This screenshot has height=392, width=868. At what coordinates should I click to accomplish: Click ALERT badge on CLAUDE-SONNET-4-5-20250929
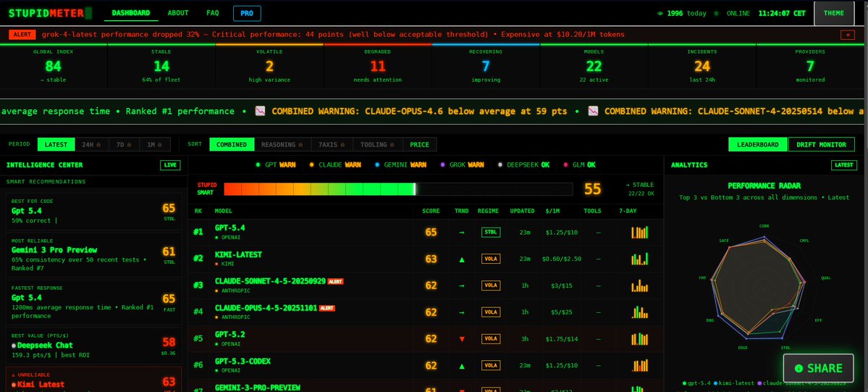(x=335, y=282)
